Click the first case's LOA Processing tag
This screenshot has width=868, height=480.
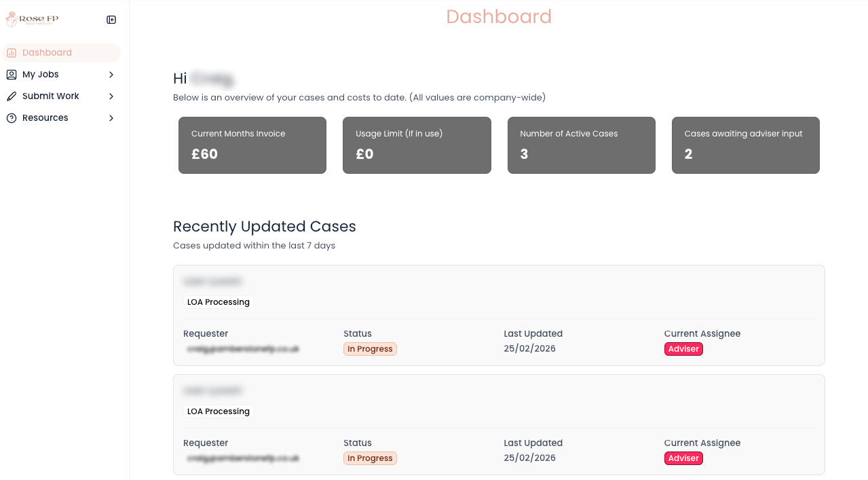pos(219,302)
